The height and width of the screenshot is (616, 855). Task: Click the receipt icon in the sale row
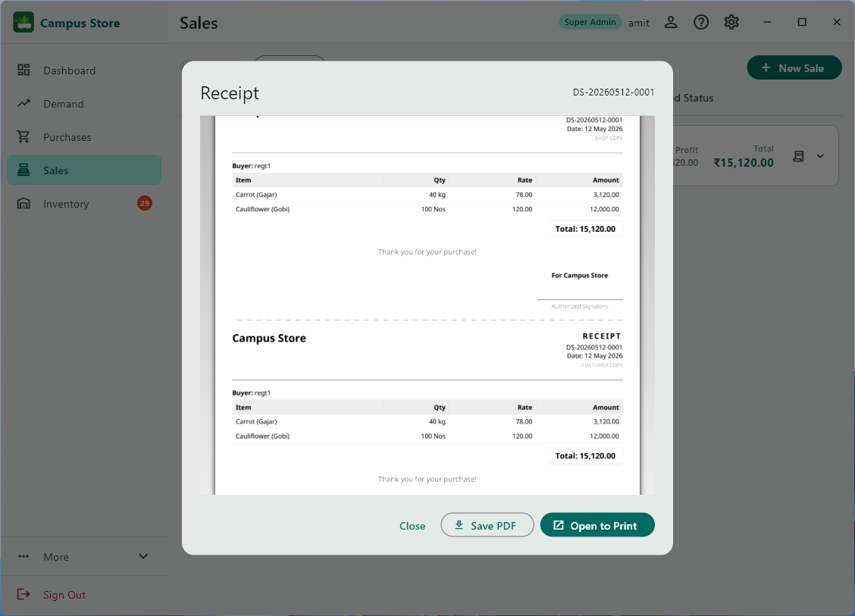[798, 156]
